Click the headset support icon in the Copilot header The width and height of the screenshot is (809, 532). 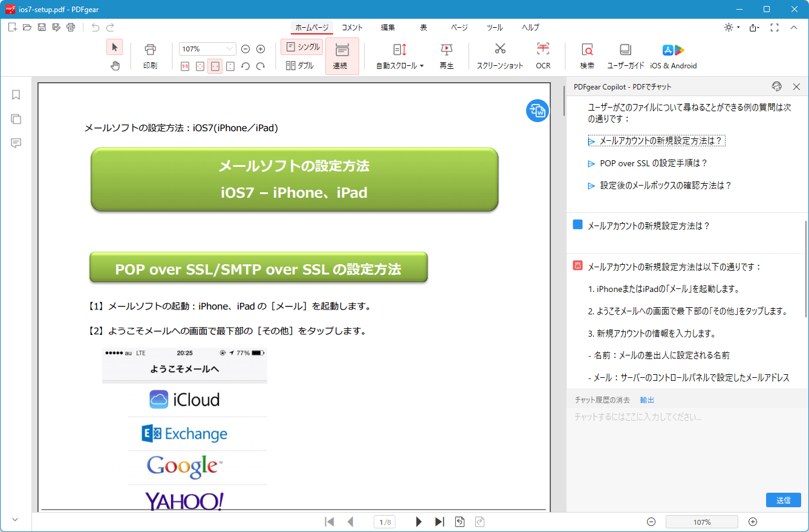click(x=778, y=86)
